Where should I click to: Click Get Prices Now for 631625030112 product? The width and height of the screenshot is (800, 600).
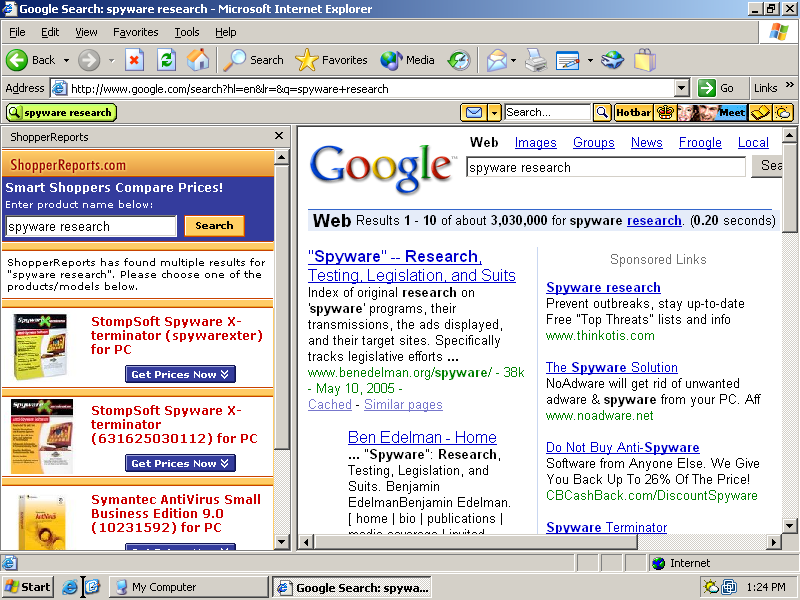(x=180, y=463)
